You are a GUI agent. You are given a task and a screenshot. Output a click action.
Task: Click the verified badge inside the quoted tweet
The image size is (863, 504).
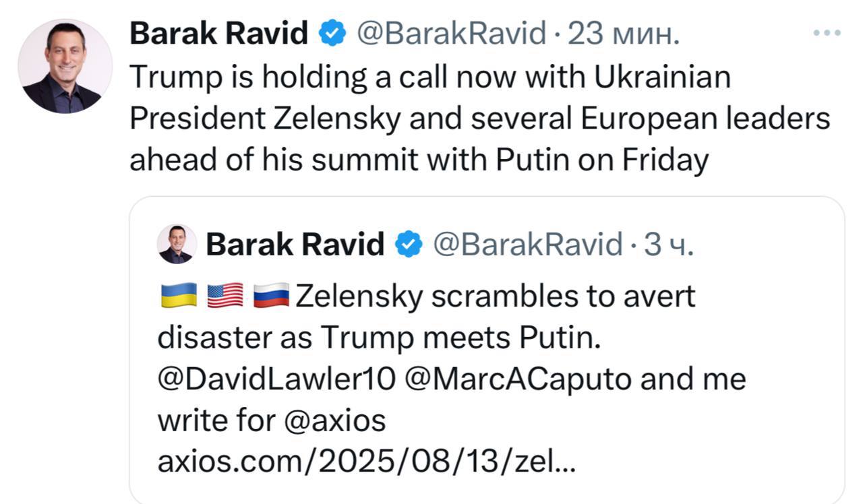(408, 244)
